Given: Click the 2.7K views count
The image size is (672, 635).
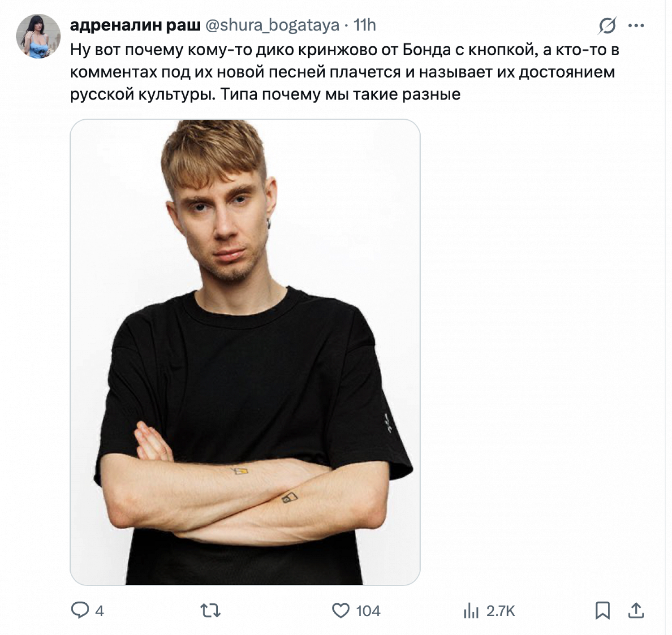Looking at the screenshot, I should (x=501, y=611).
